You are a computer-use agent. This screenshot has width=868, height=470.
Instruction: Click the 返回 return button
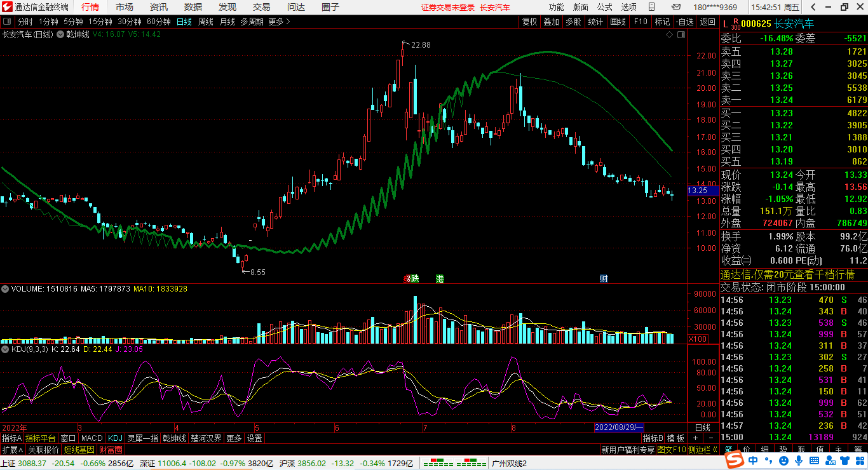tap(707, 22)
